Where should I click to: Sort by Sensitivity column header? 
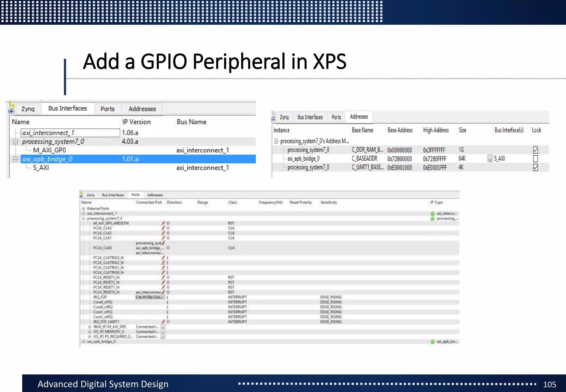click(329, 202)
